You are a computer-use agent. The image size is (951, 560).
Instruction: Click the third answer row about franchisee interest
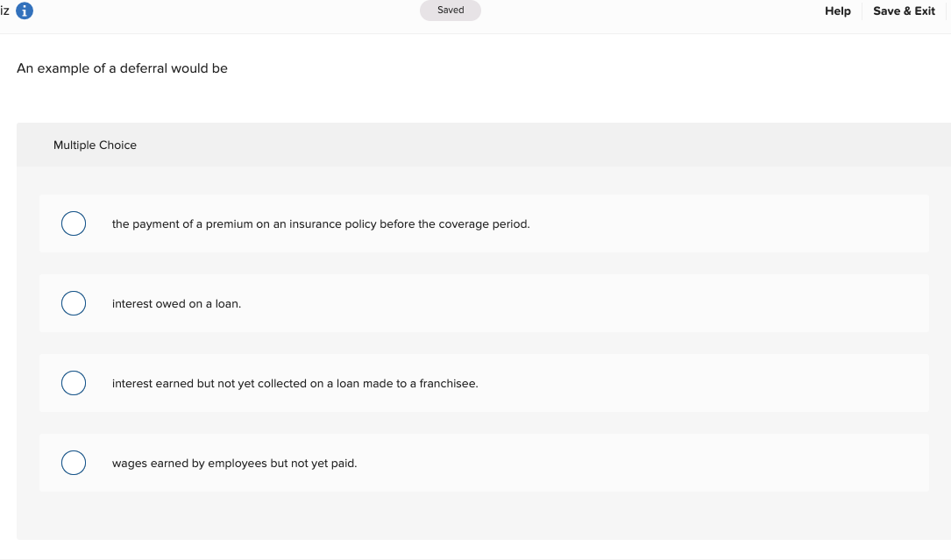pyautogui.click(x=482, y=383)
